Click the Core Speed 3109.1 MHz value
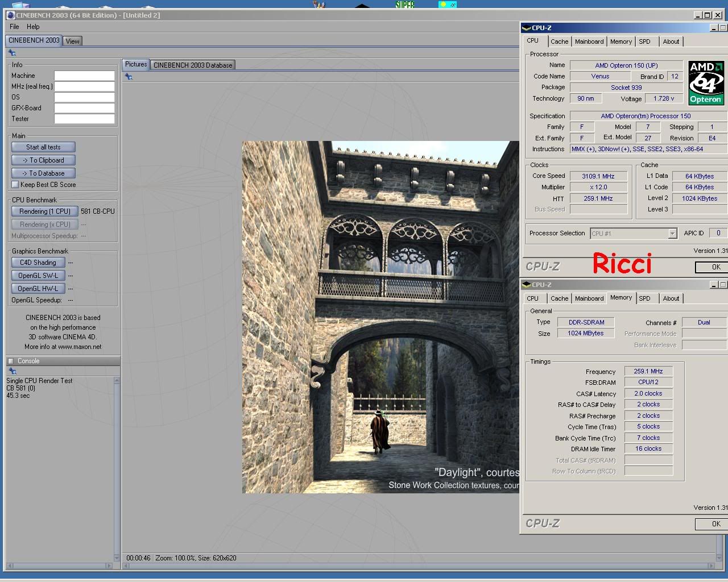 click(598, 176)
